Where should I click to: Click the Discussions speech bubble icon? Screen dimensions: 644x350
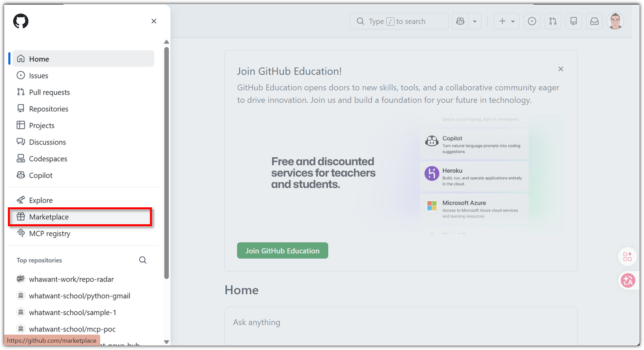pyautogui.click(x=21, y=141)
